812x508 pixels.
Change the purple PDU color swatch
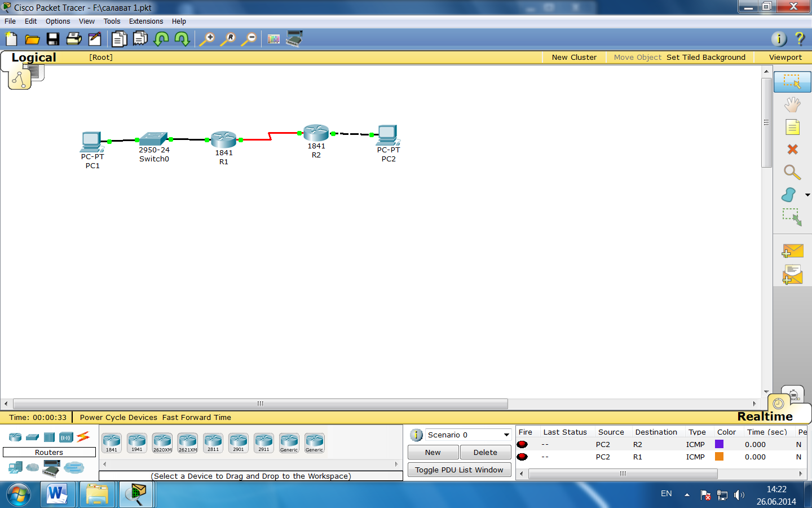pyautogui.click(x=719, y=444)
